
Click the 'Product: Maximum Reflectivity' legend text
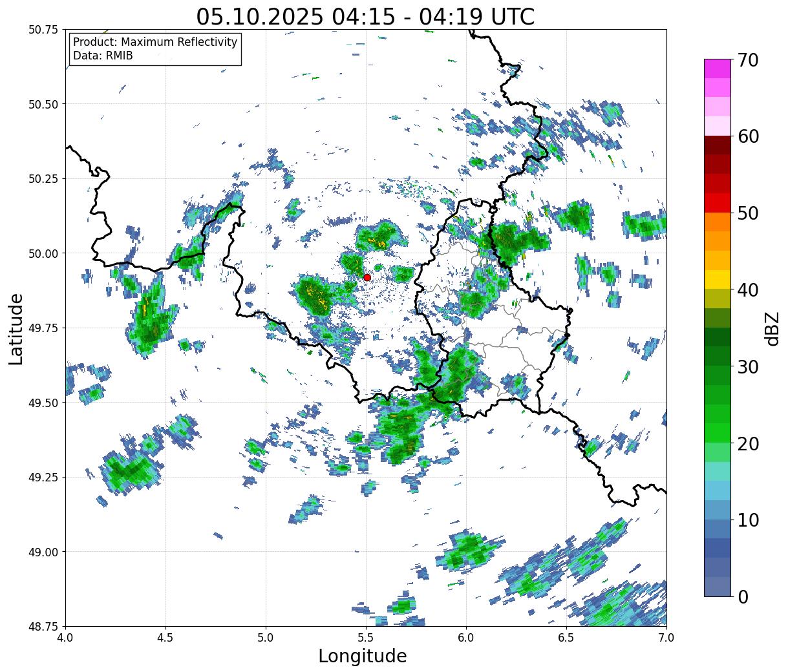point(155,42)
